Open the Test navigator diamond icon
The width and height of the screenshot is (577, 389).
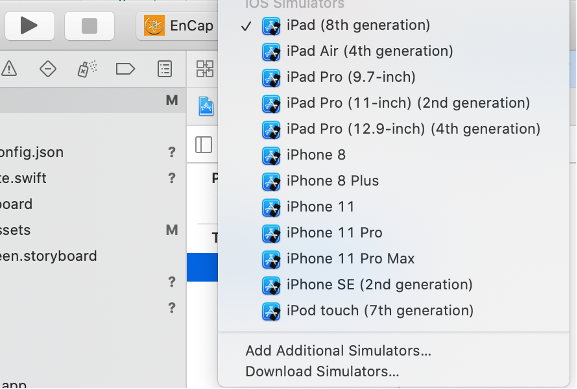pyautogui.click(x=48, y=69)
